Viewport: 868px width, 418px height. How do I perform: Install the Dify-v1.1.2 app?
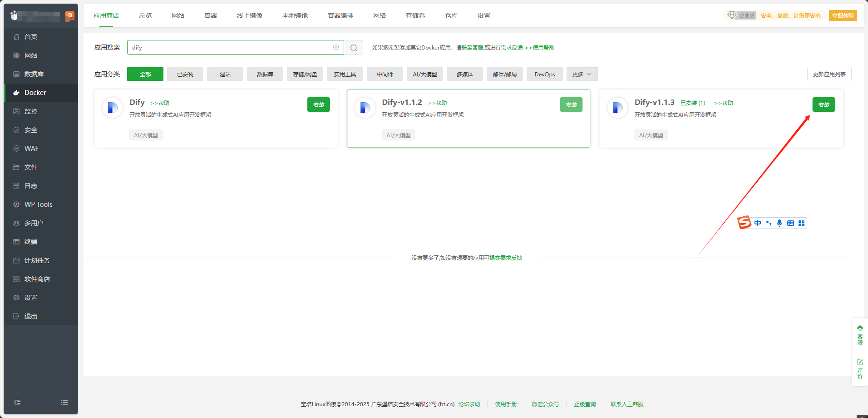point(571,104)
